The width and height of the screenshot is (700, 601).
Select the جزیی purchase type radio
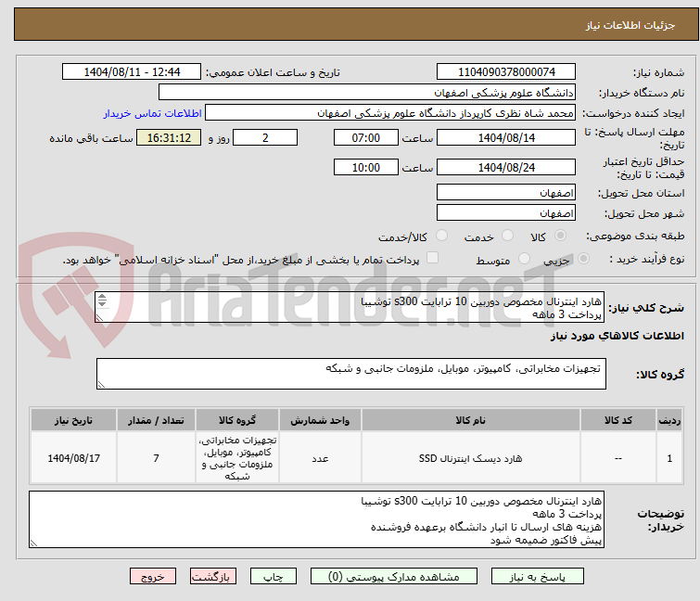pyautogui.click(x=583, y=259)
